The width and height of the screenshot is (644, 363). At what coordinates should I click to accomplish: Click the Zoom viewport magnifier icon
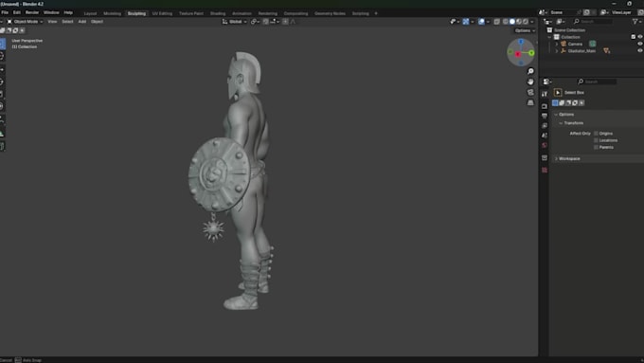click(x=530, y=71)
